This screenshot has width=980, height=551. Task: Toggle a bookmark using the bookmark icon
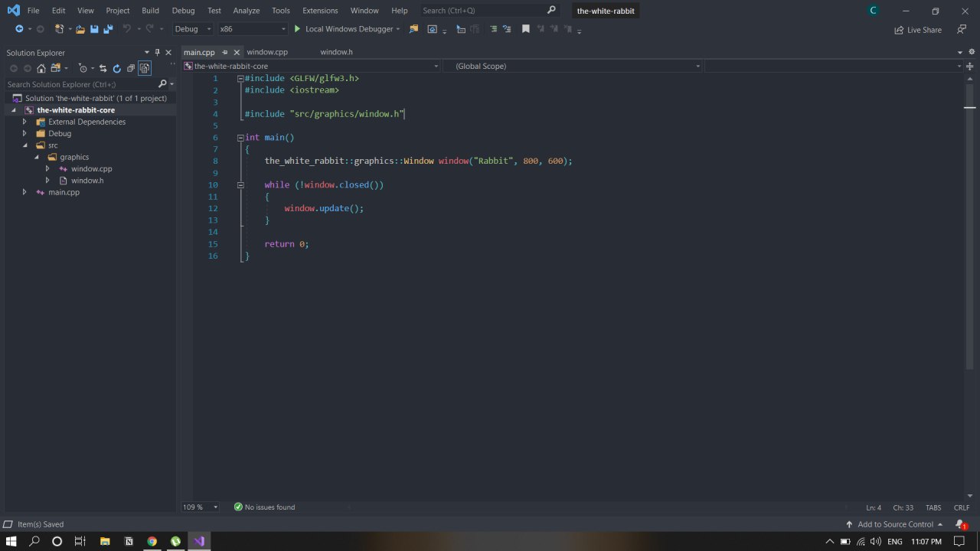coord(525,29)
